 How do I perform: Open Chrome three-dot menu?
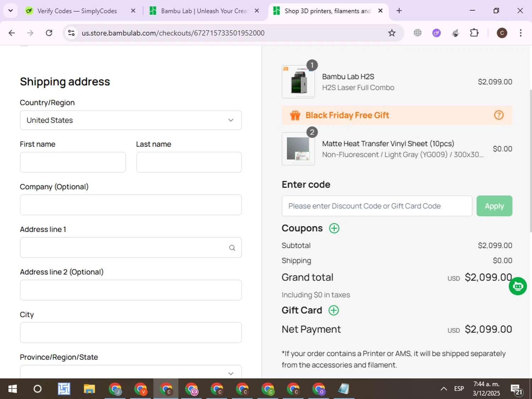[x=520, y=33]
